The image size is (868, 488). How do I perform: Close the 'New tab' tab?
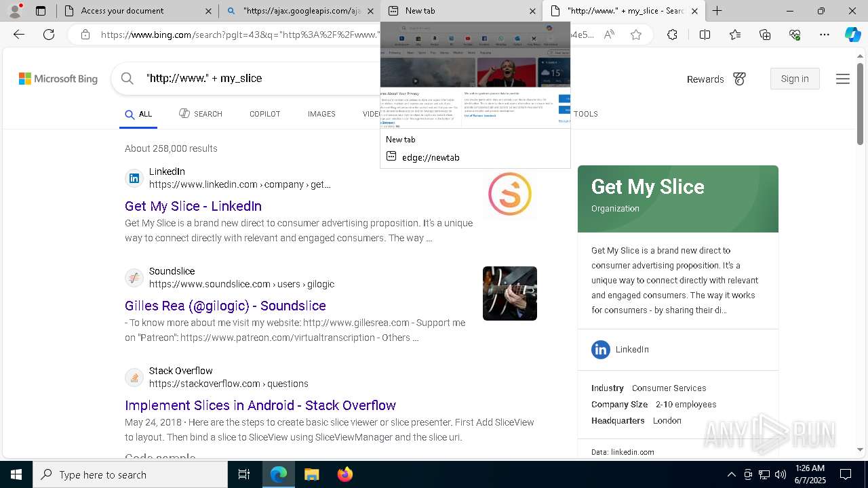pos(533,11)
